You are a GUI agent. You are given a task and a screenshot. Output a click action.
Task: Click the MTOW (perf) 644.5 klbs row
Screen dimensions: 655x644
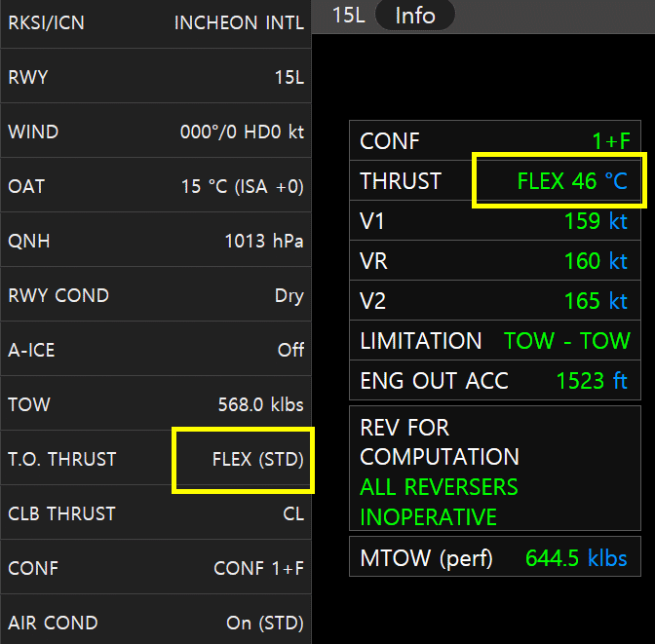point(495,557)
